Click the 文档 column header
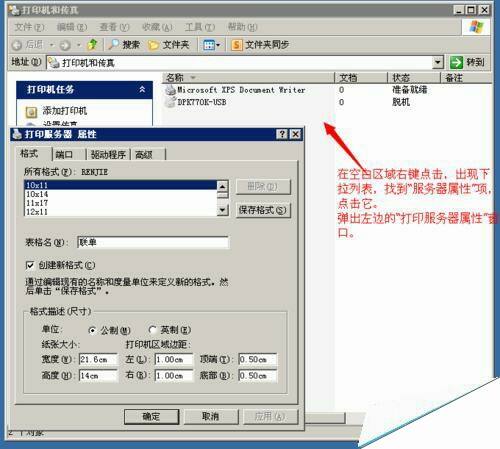The image size is (500, 449). pyautogui.click(x=361, y=78)
